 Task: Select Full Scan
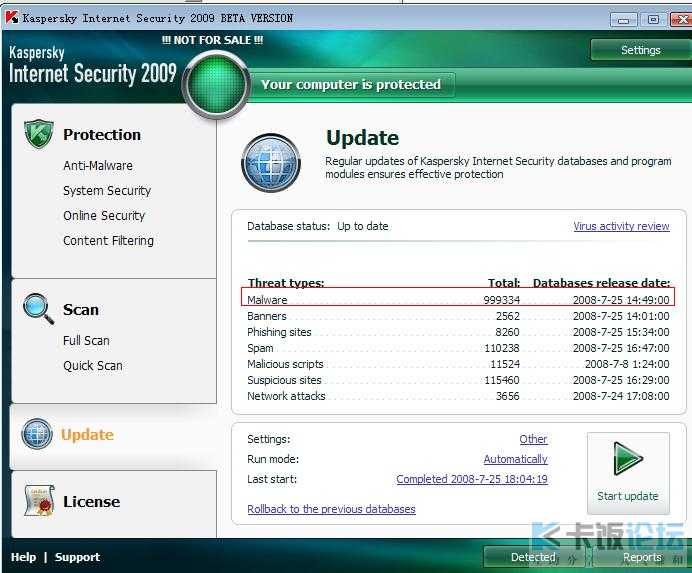pyautogui.click(x=86, y=341)
